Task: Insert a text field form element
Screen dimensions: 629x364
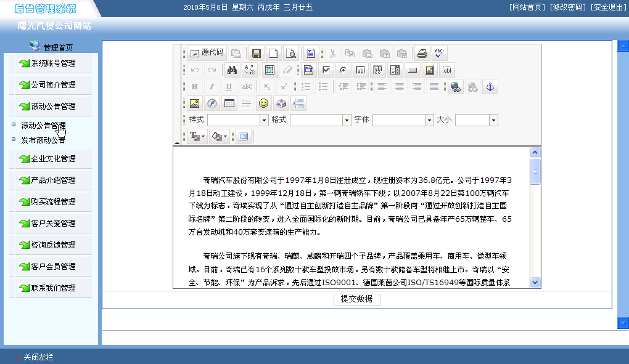Action: (x=360, y=70)
